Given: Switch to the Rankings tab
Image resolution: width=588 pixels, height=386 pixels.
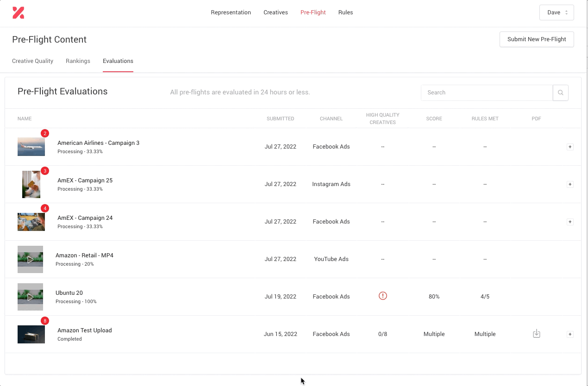Looking at the screenshot, I should pyautogui.click(x=78, y=61).
